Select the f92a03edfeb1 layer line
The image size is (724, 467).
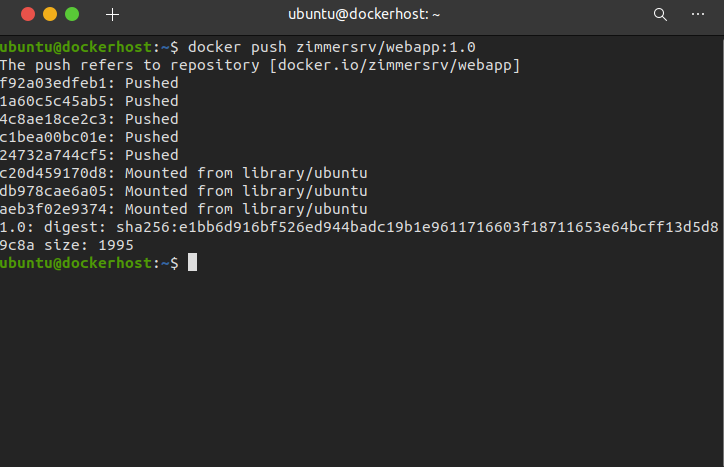click(89, 83)
